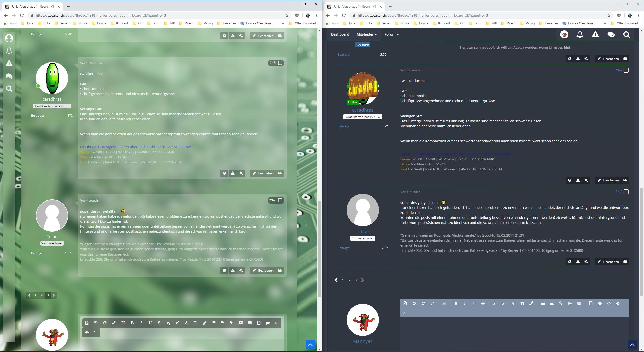Click strikethrough icon in left editor toolbar

coord(159,323)
